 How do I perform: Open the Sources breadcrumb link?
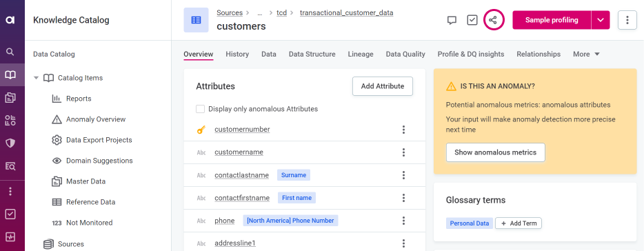point(230,12)
